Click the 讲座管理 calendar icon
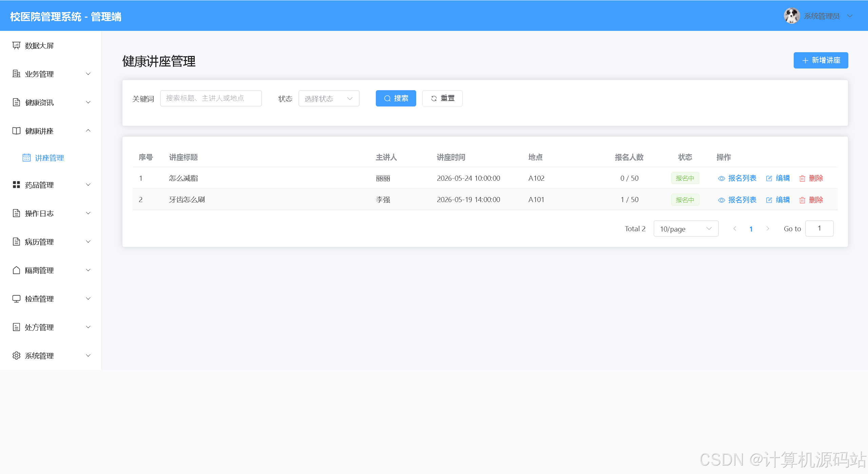 26,158
